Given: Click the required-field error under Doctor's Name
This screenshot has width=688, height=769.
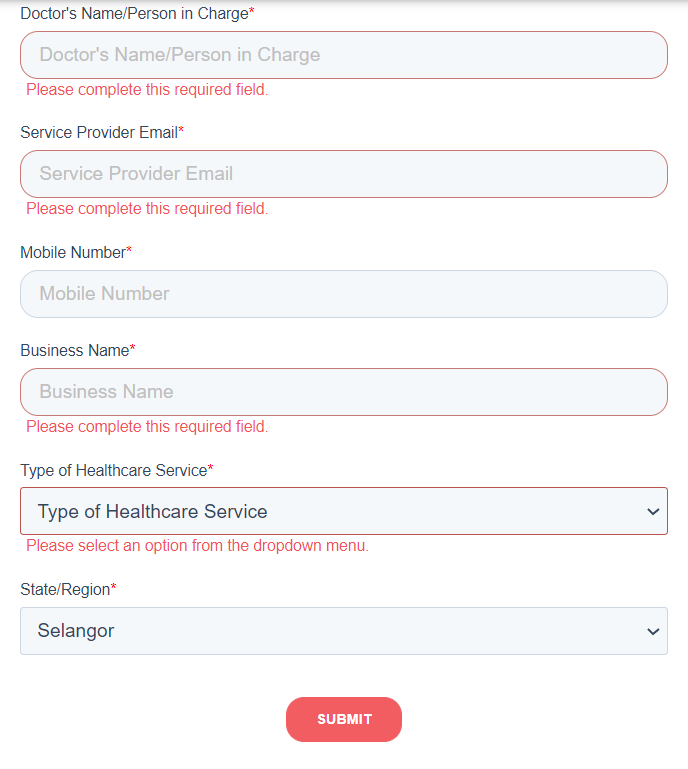Looking at the screenshot, I should pos(147,90).
